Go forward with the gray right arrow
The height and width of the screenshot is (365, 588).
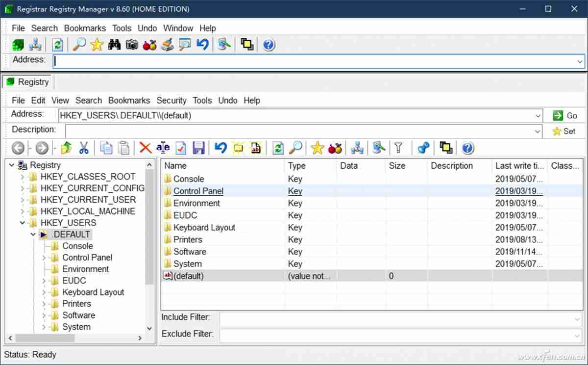[x=42, y=148]
